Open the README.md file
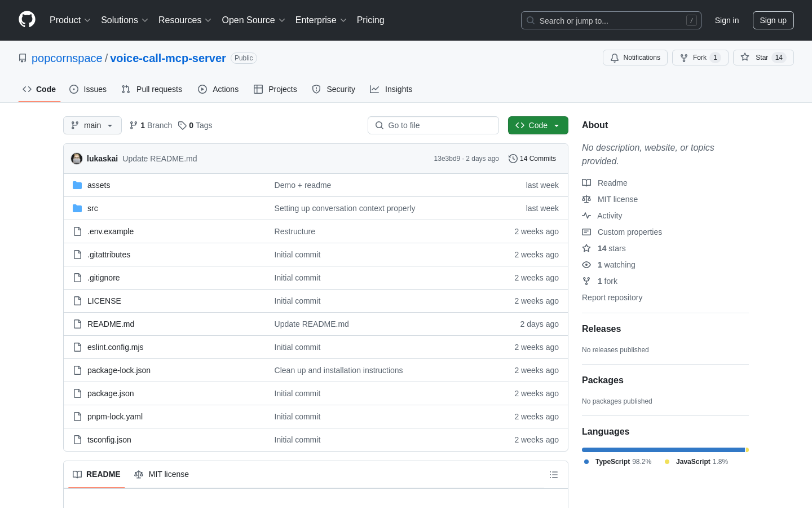The height and width of the screenshot is (508, 812). pos(111,324)
